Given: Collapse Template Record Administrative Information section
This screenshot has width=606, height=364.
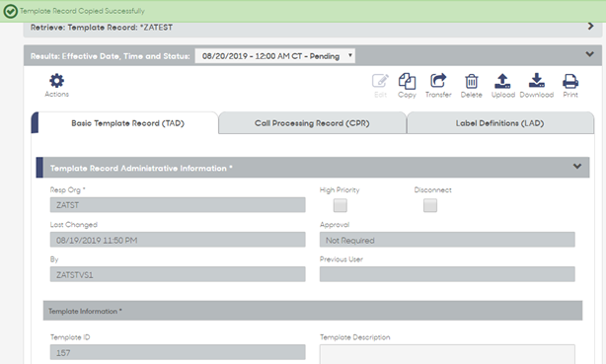Looking at the screenshot, I should pyautogui.click(x=577, y=166).
